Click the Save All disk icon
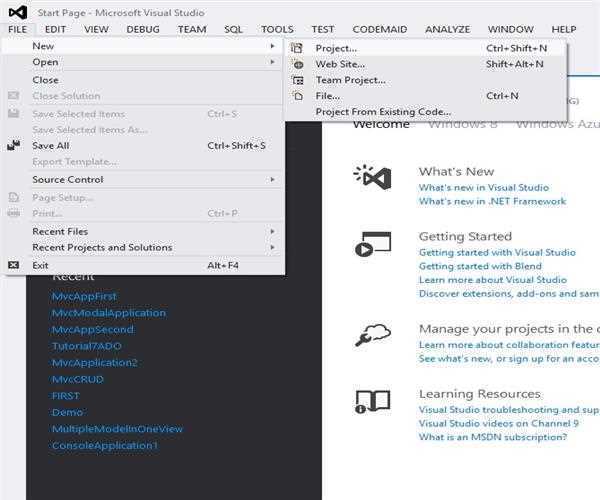 [x=14, y=146]
